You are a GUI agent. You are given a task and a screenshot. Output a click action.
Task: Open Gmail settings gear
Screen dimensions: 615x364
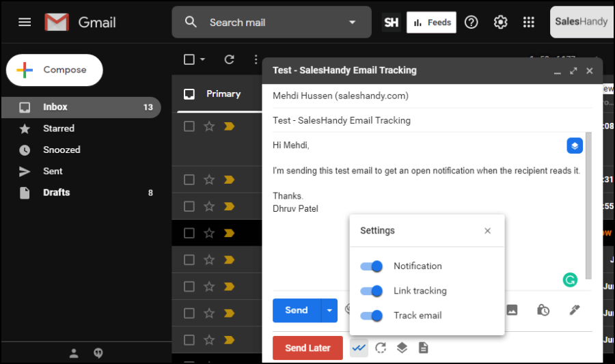(x=500, y=23)
